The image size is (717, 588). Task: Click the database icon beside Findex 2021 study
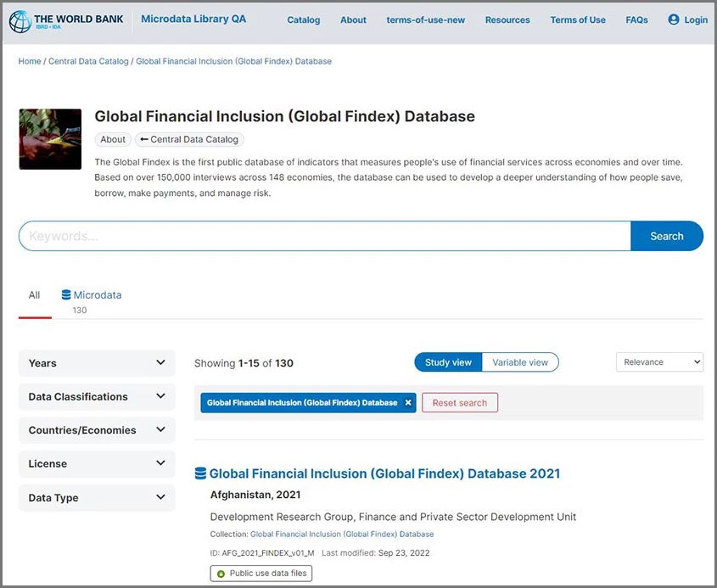200,473
